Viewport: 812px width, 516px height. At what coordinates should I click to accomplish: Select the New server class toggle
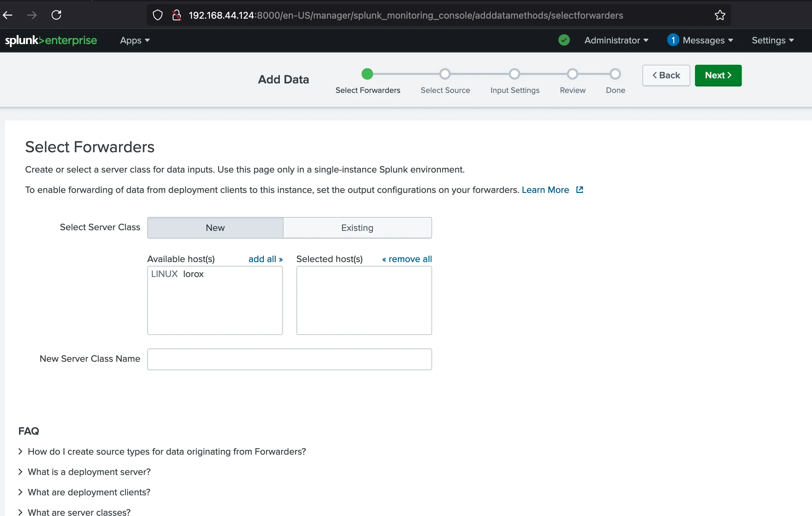tap(215, 228)
